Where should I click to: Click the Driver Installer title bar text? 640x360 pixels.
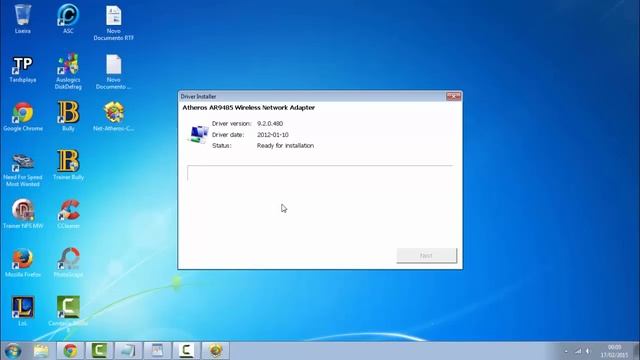tap(198, 97)
